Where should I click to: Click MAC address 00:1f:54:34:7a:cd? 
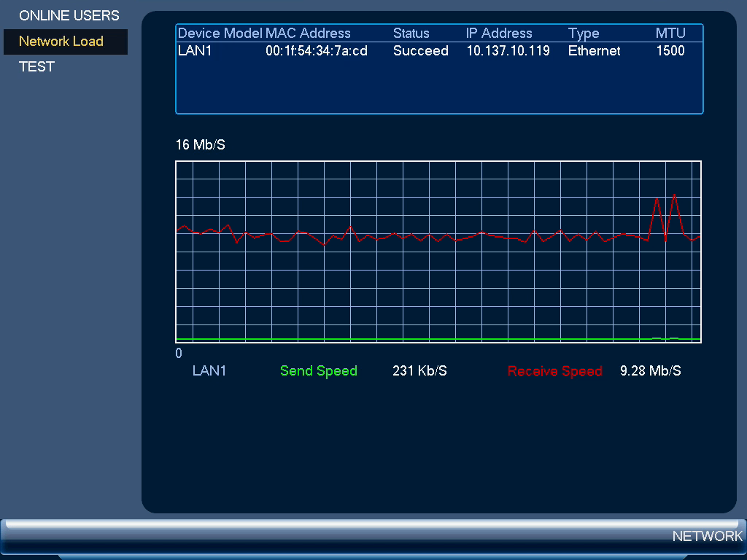point(317,51)
